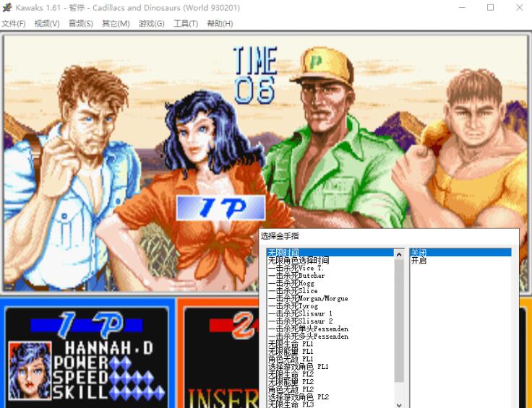Select the 一击杀死Vice T. cheat

click(330, 268)
